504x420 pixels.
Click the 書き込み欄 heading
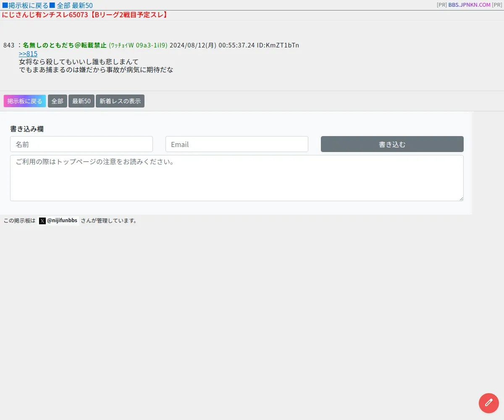tap(27, 129)
